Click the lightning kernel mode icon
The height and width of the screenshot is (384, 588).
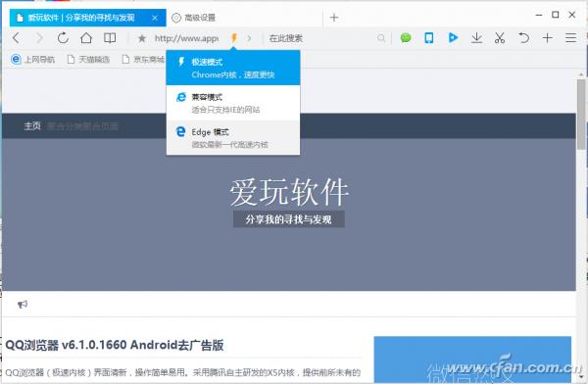click(233, 38)
